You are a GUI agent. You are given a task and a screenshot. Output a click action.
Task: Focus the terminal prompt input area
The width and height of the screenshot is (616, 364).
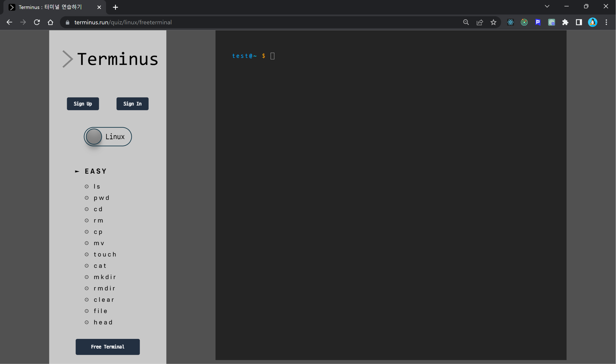point(272,56)
